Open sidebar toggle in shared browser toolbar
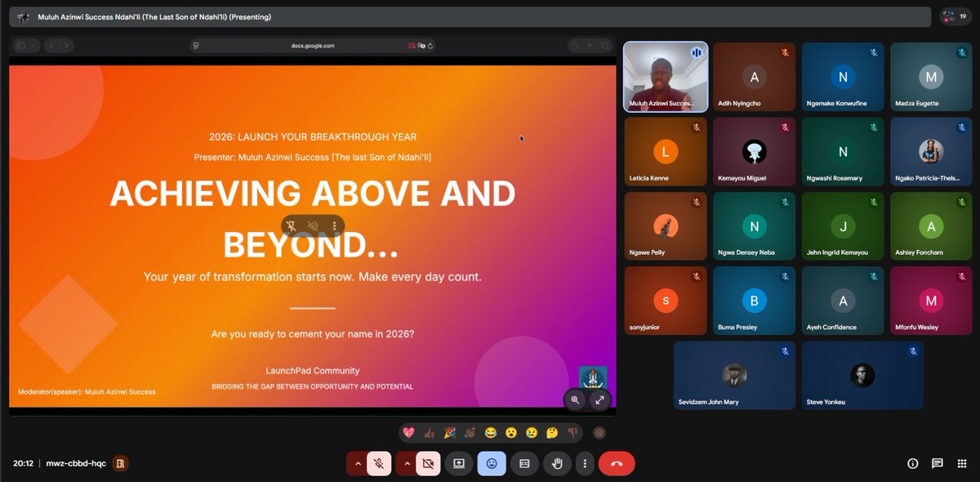The height and width of the screenshot is (482, 980). 21,46
